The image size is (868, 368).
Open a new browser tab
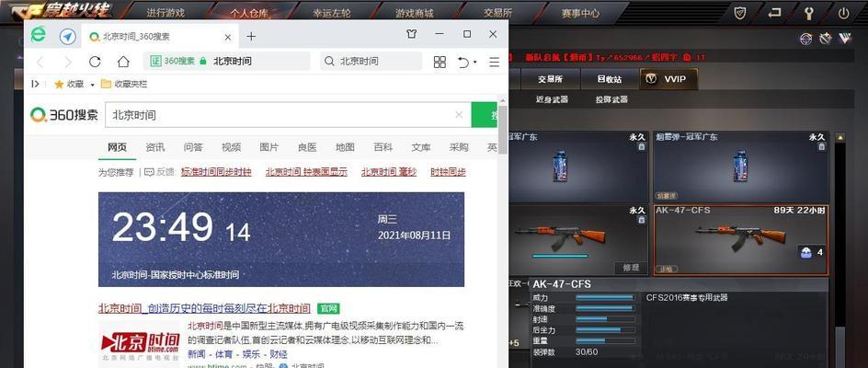pyautogui.click(x=251, y=37)
